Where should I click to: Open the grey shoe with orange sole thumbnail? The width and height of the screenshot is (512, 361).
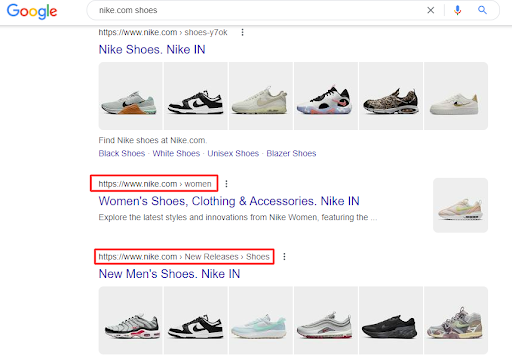tap(131, 96)
